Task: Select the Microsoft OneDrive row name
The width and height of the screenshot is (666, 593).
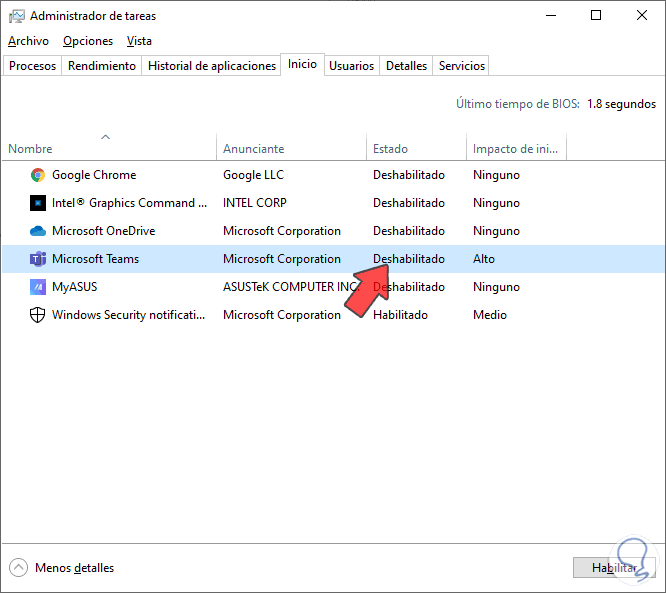Action: pyautogui.click(x=104, y=231)
